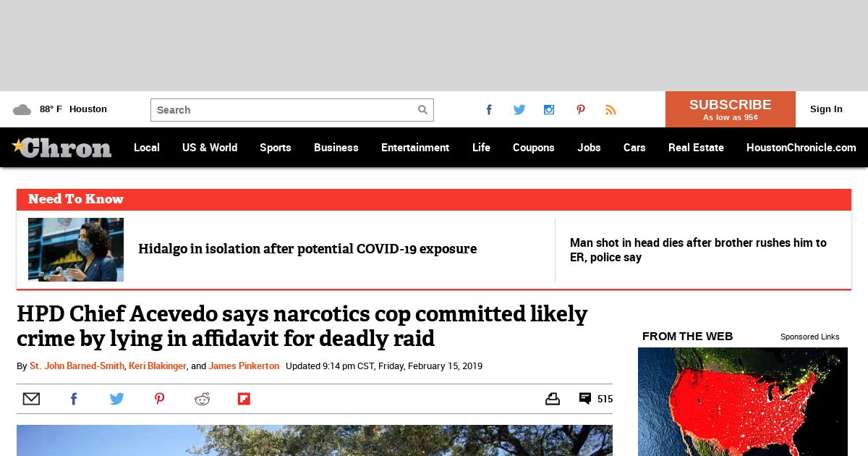The height and width of the screenshot is (456, 868).
Task: Print the article via printer icon
Action: click(x=553, y=399)
